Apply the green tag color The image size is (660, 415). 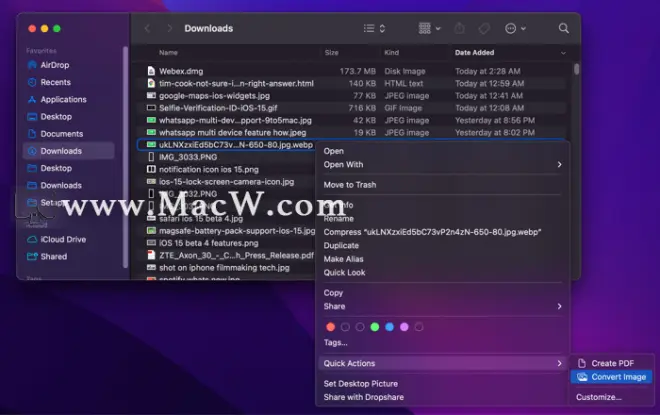375,327
